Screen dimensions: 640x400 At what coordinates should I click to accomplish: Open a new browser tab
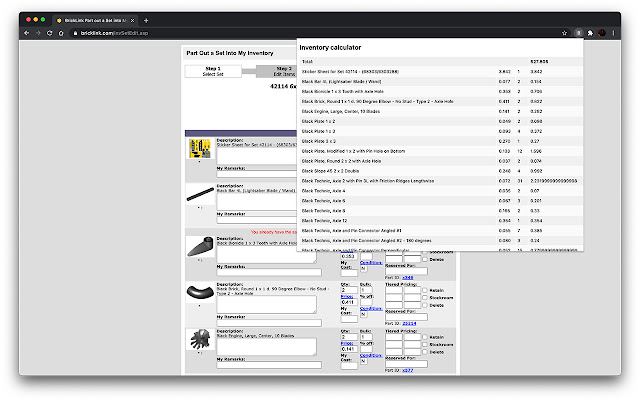146,20
